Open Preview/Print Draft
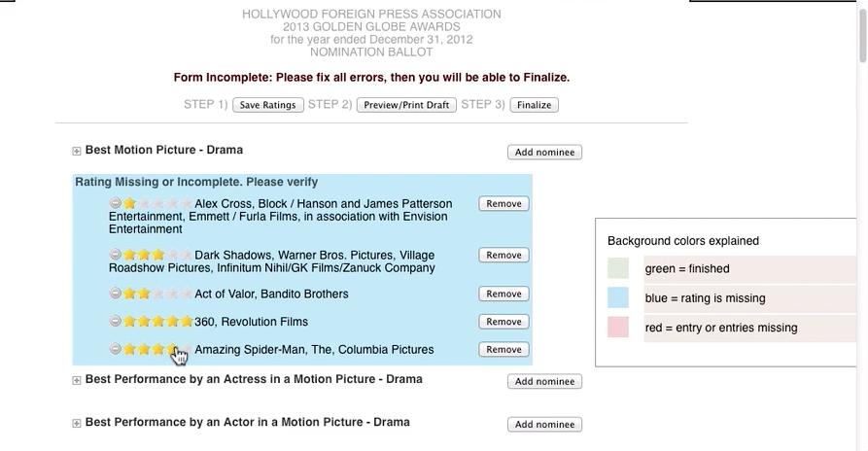Screen dimensions: 868x451 pyautogui.click(x=406, y=105)
